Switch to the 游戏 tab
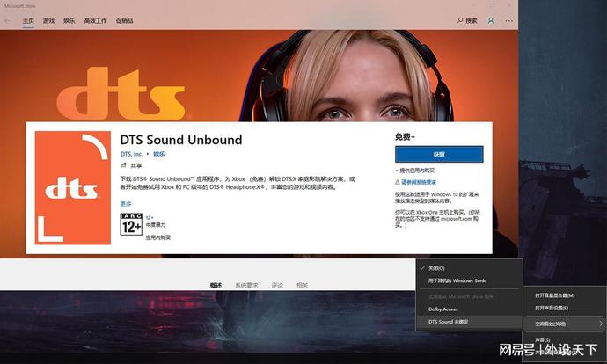 pos(49,20)
